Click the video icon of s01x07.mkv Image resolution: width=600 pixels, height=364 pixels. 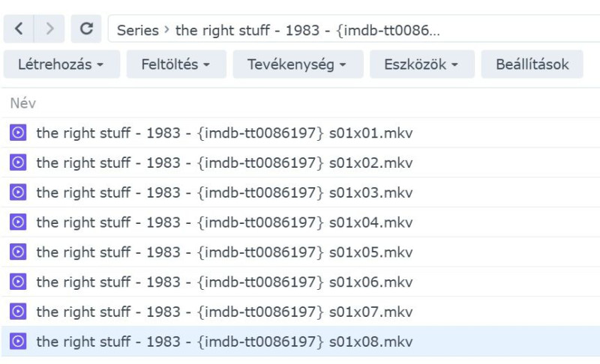point(18,312)
